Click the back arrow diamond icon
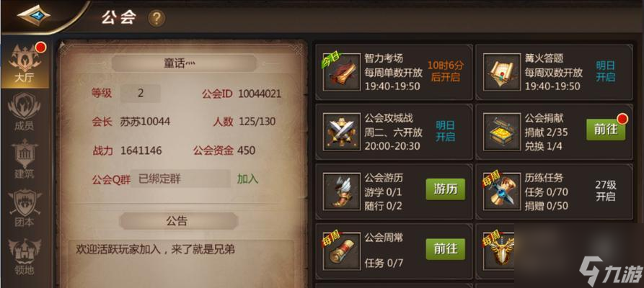The width and height of the screenshot is (644, 288). 34,16
